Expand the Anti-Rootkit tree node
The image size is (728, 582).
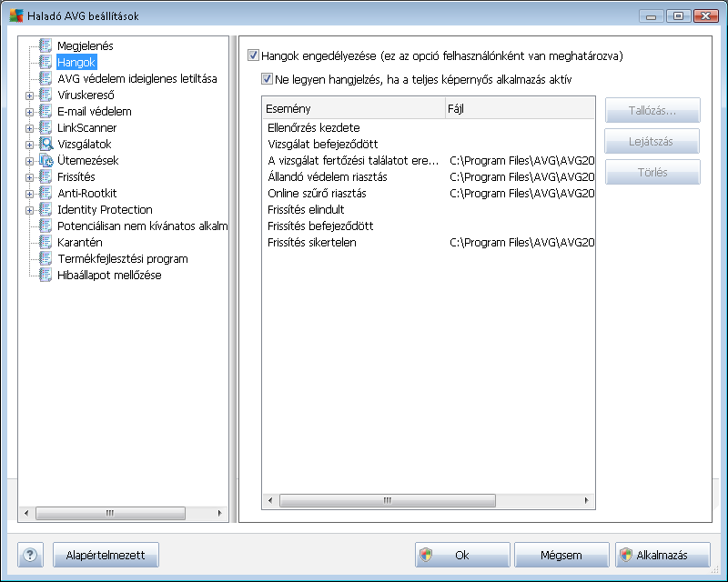(29, 194)
